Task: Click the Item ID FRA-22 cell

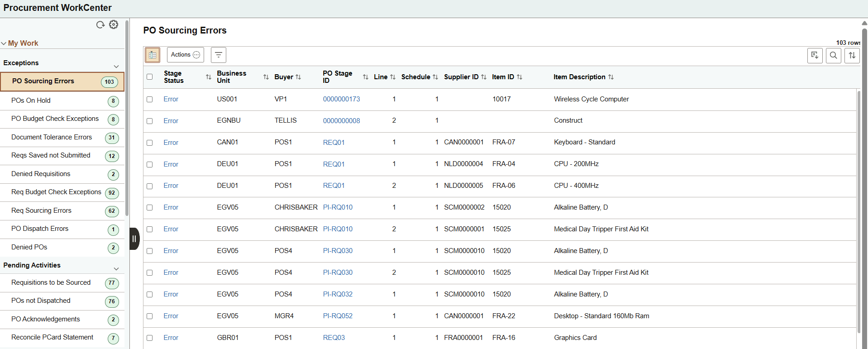Action: [504, 316]
